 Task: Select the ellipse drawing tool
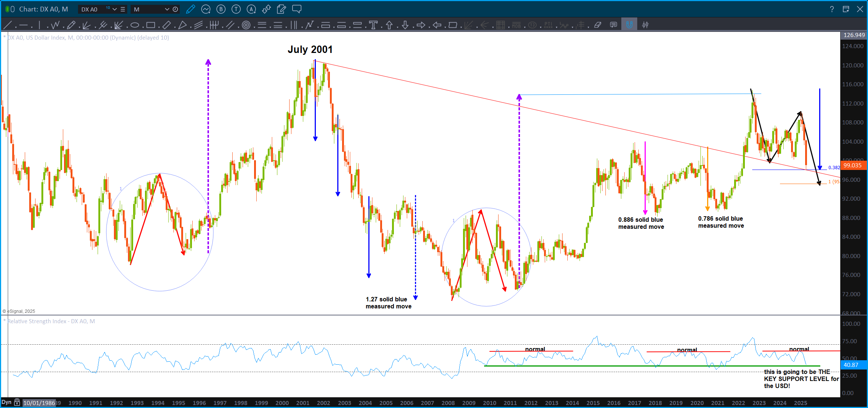click(x=135, y=25)
